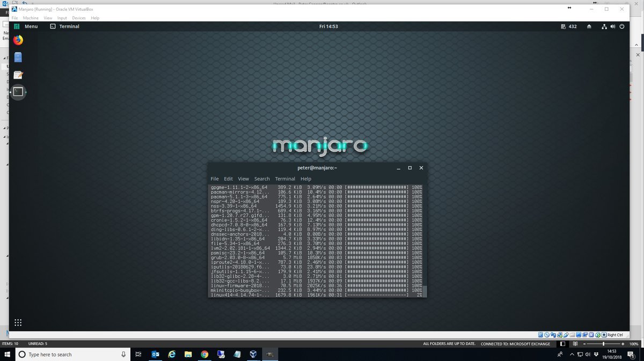Open the network status icon in Manjaro panel
The image size is (644, 361).
click(604, 26)
